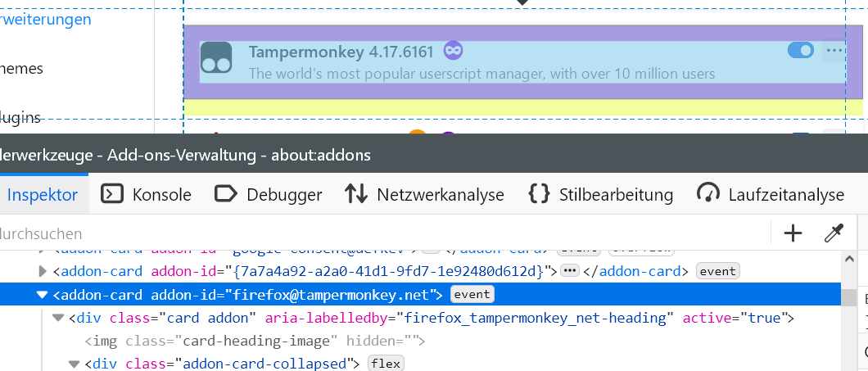Viewport: 868px width, 371px height.
Task: Open the Netzwerkanalyse tab
Action: pyautogui.click(x=424, y=195)
